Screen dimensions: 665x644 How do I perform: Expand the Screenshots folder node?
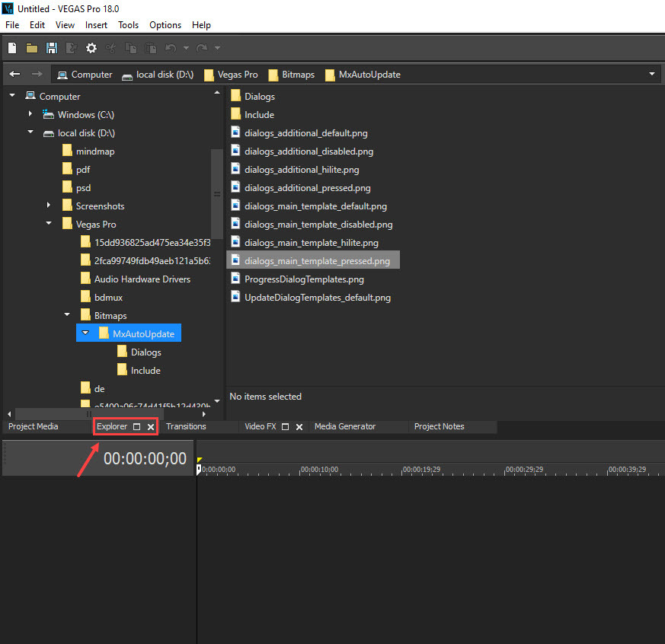pyautogui.click(x=48, y=205)
